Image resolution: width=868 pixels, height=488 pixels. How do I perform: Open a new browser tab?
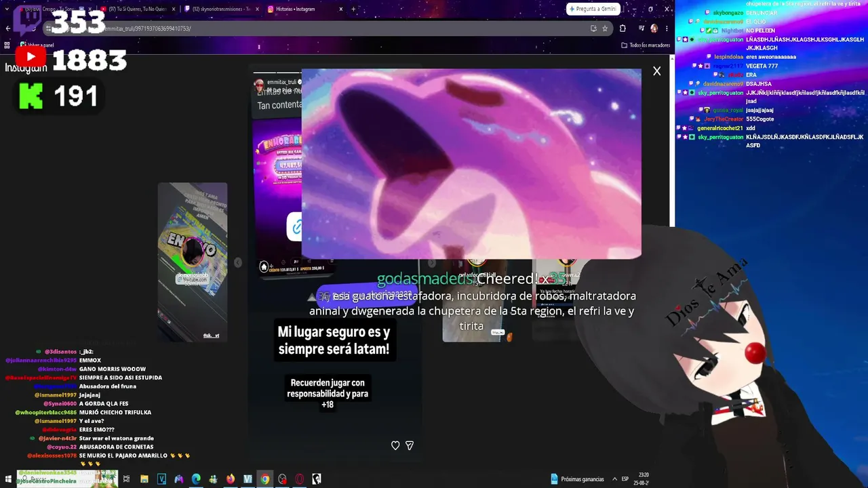tap(353, 9)
